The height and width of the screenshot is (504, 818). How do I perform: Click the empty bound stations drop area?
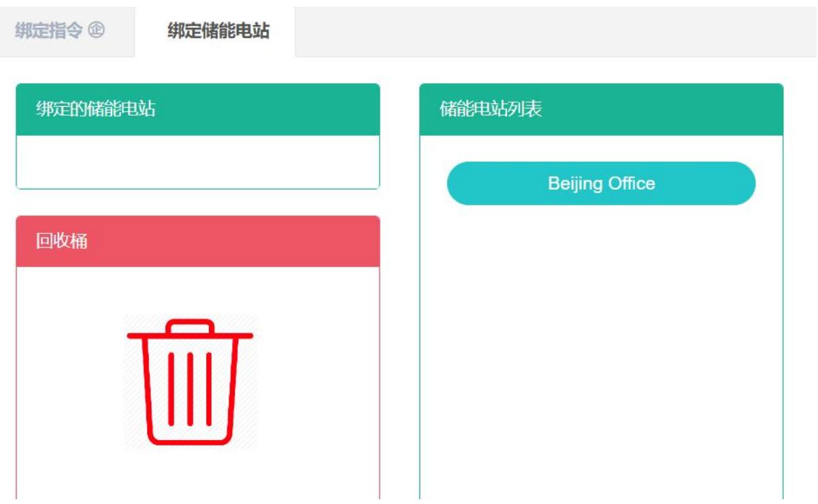tap(197, 162)
